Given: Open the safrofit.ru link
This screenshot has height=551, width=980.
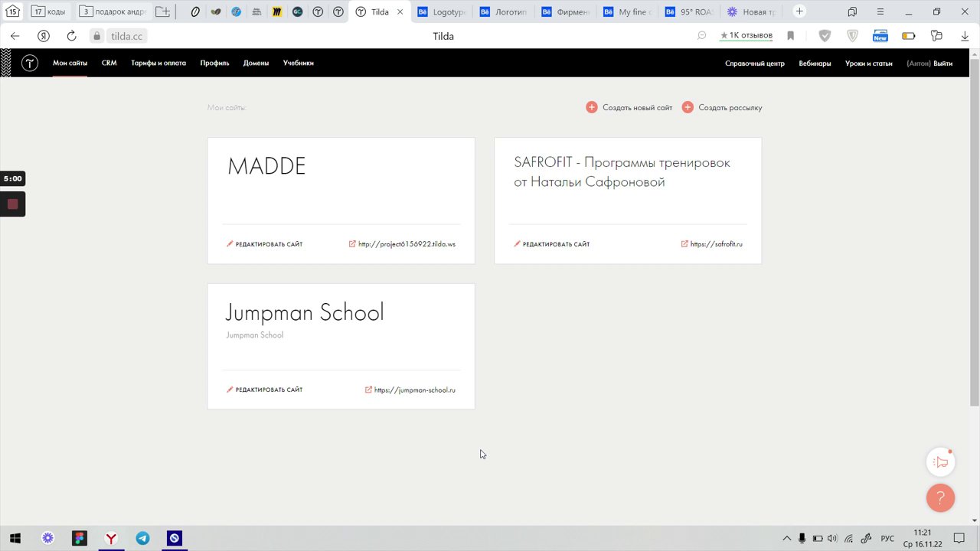Looking at the screenshot, I should (x=717, y=244).
